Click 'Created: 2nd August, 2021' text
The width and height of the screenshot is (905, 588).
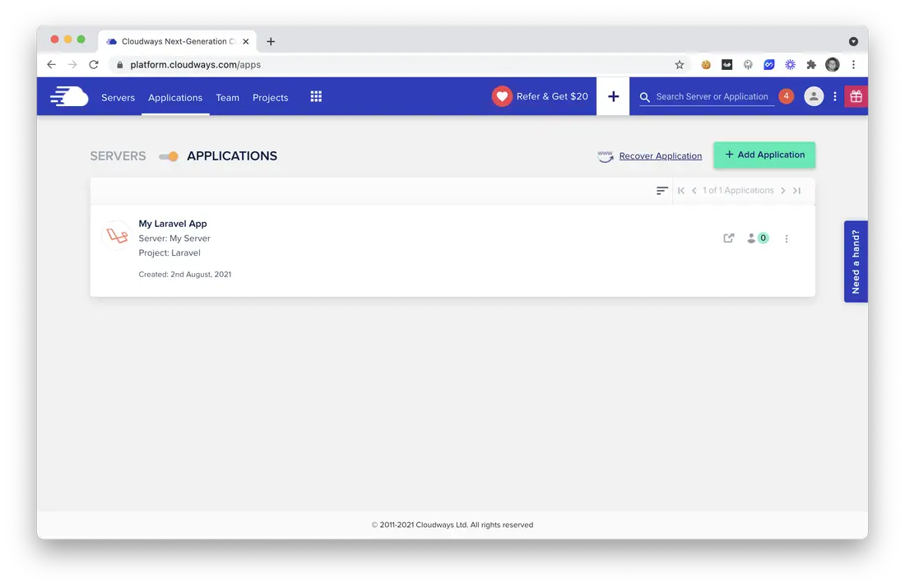[x=184, y=274]
